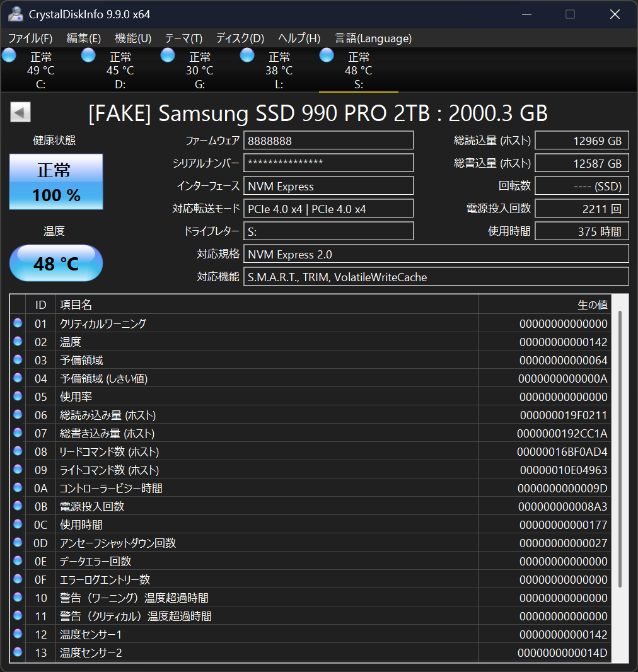638x672 pixels.
Task: Select the 使用率 attribute row
Action: (311, 397)
